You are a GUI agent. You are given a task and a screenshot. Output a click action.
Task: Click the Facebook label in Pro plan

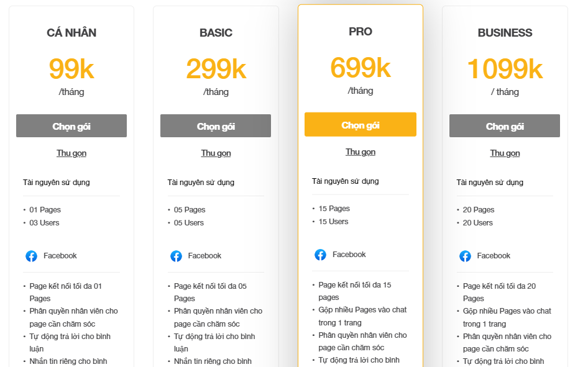(349, 255)
